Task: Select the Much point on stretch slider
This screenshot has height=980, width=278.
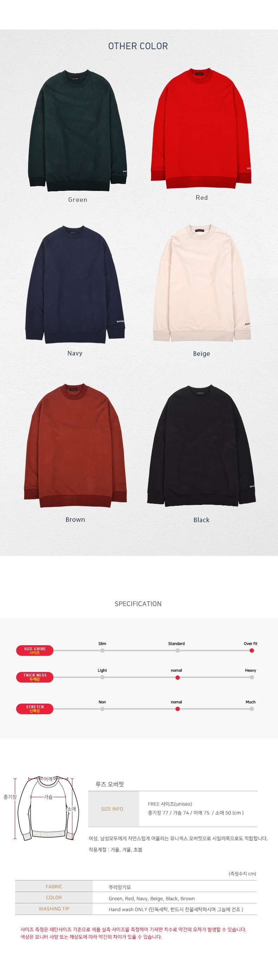Action: pos(252,709)
